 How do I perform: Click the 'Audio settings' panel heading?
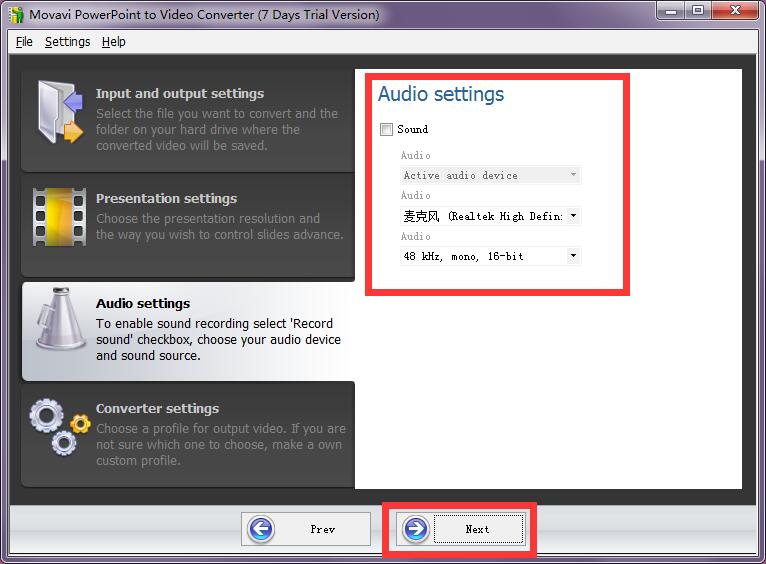pyautogui.click(x=441, y=94)
